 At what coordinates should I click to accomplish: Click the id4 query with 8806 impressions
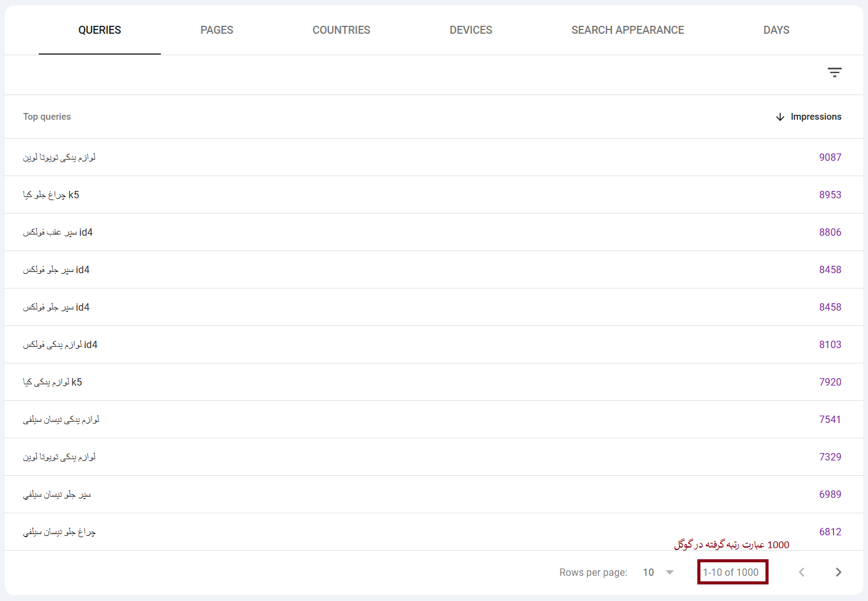(58, 232)
